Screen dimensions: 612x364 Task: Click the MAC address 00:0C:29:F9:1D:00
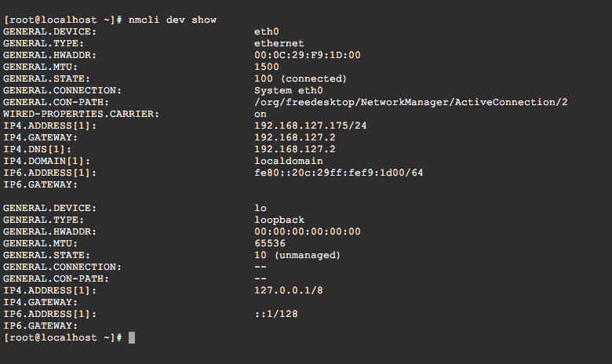(308, 55)
